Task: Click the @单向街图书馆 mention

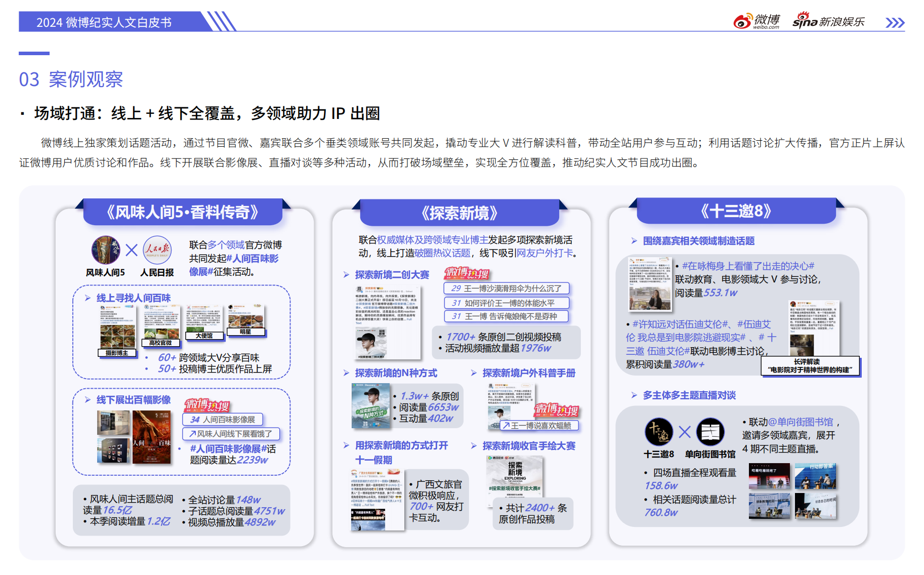Action: point(801,422)
